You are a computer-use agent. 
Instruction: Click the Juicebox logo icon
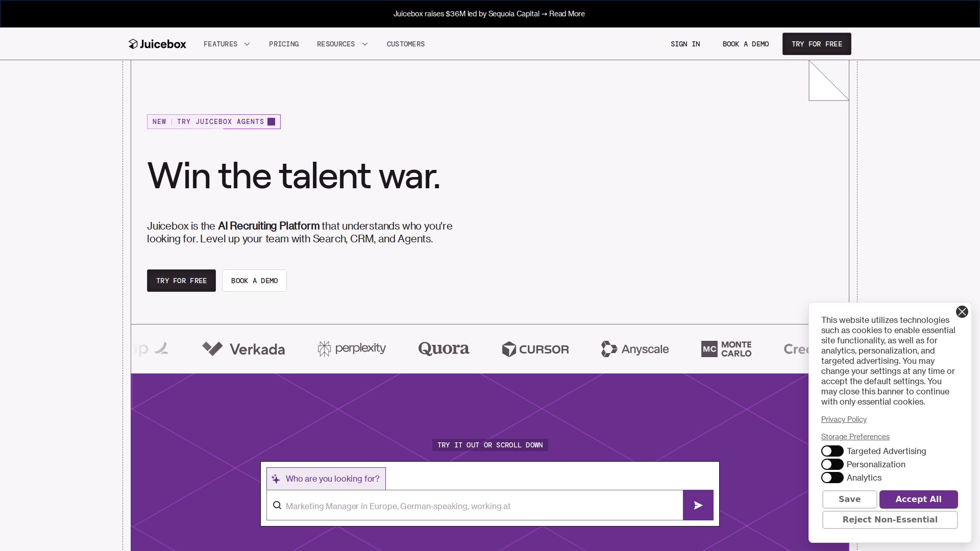coord(133,44)
